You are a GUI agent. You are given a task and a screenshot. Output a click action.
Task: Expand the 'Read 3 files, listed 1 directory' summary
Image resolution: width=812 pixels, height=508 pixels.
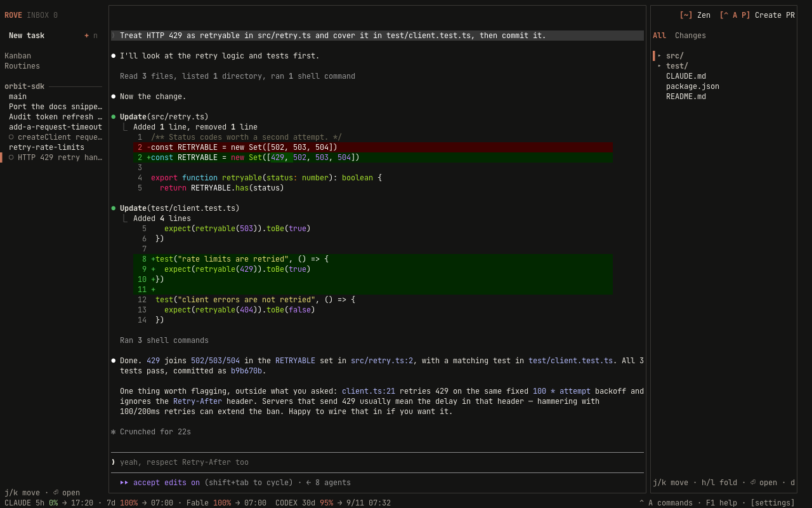coord(237,76)
